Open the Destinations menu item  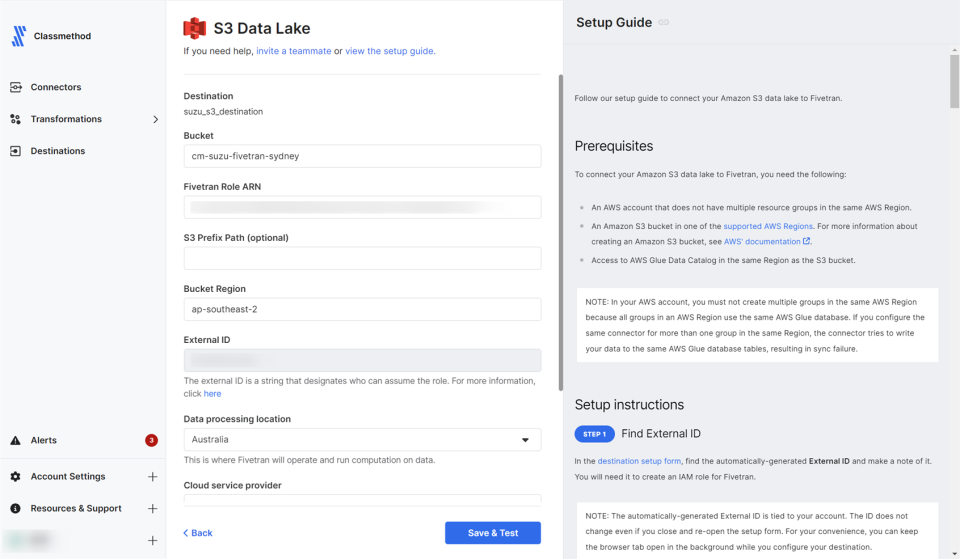57,151
